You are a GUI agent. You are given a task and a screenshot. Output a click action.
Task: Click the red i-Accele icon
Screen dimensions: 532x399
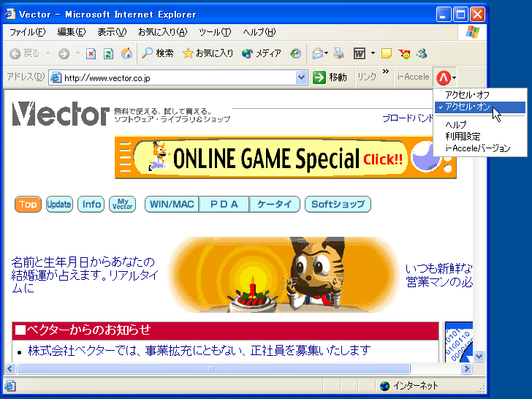(x=444, y=77)
